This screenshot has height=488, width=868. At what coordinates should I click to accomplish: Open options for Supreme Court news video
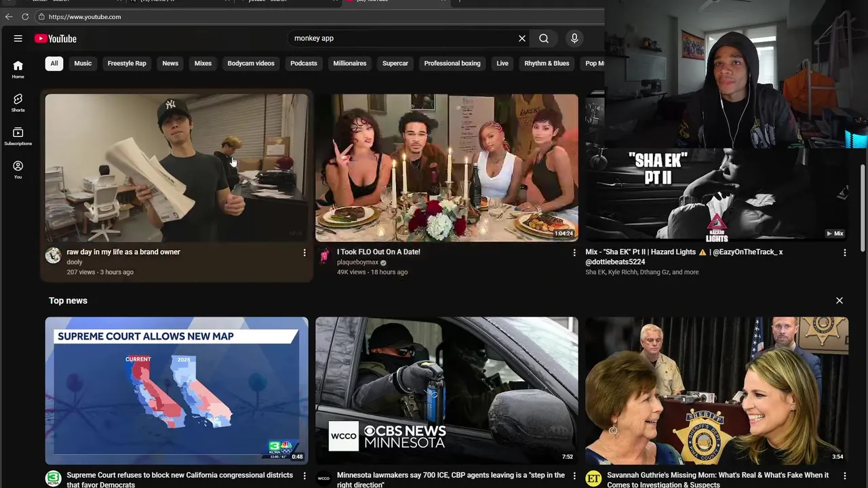304,476
